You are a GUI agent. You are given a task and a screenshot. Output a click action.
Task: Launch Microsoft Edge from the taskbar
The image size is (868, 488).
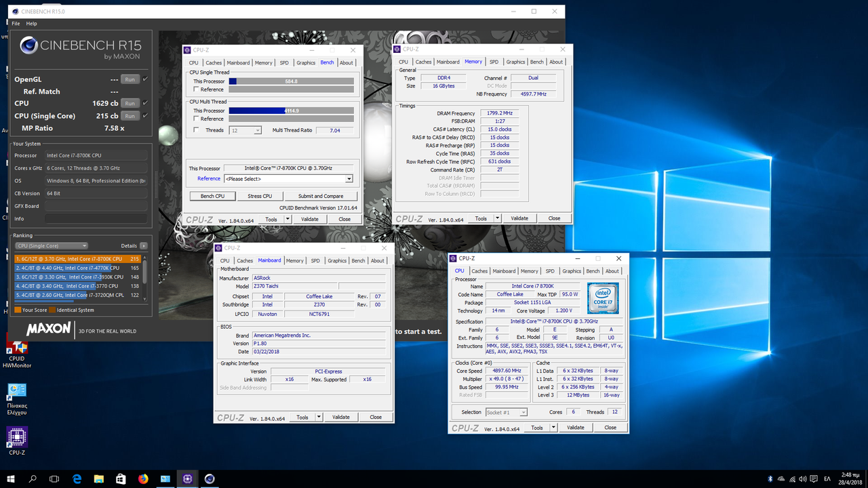click(77, 479)
